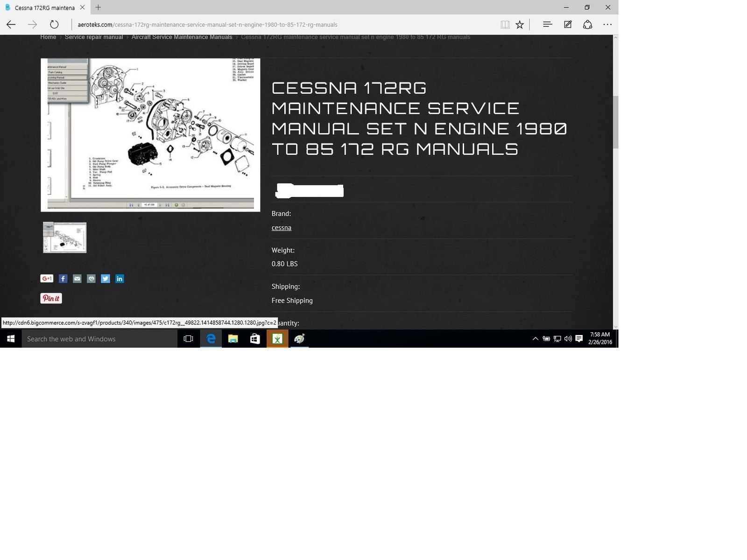The height and width of the screenshot is (560, 747).
Task: Click the 0.80 LBS weight value
Action: 285,264
